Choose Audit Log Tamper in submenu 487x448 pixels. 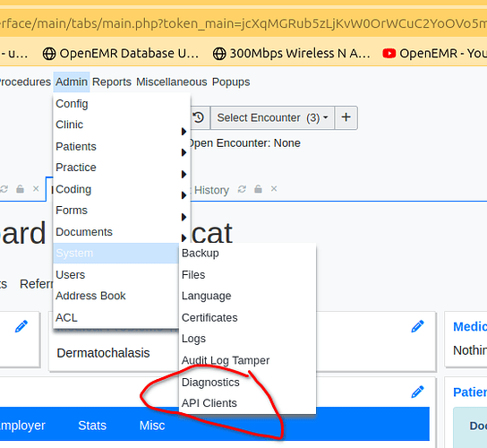(226, 360)
